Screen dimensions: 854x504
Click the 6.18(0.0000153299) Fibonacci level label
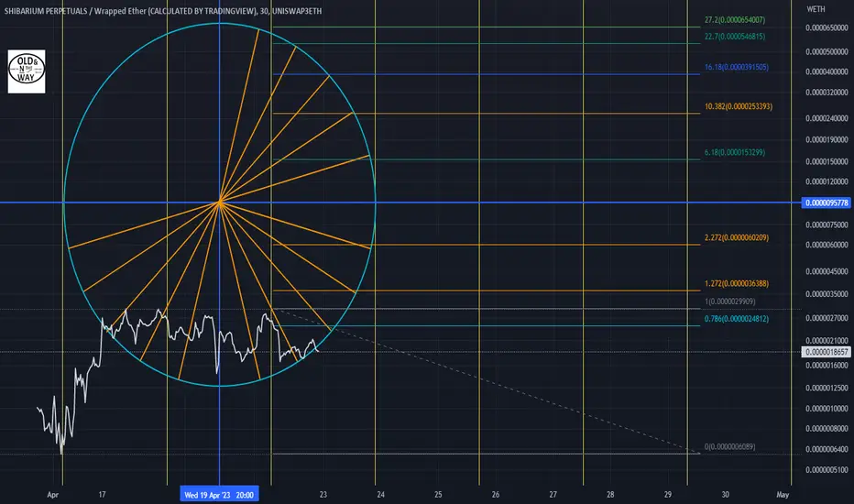click(734, 152)
